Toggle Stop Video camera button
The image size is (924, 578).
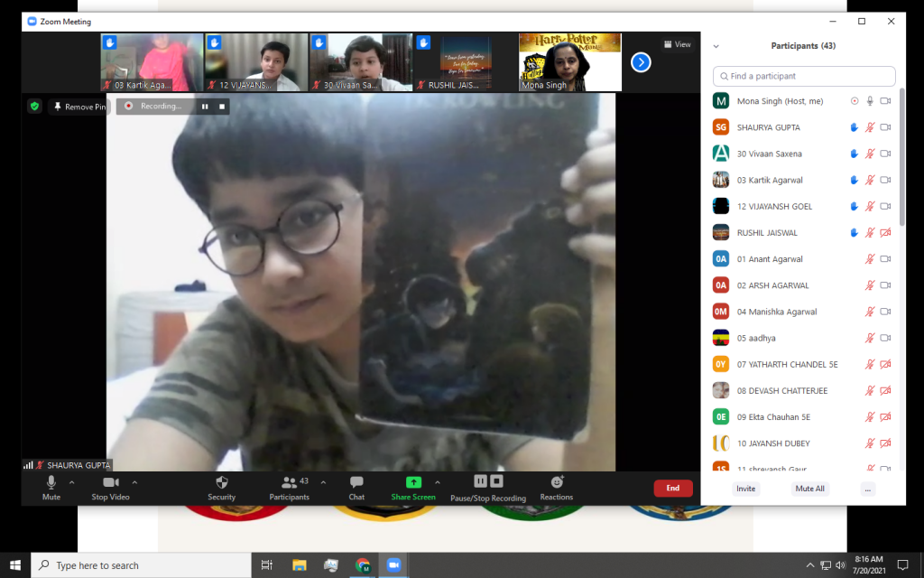click(x=110, y=483)
